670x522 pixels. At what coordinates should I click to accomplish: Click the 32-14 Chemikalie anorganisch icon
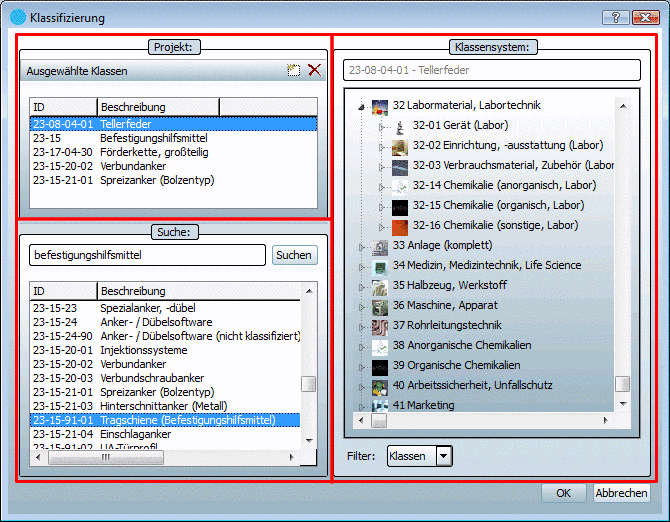click(400, 187)
